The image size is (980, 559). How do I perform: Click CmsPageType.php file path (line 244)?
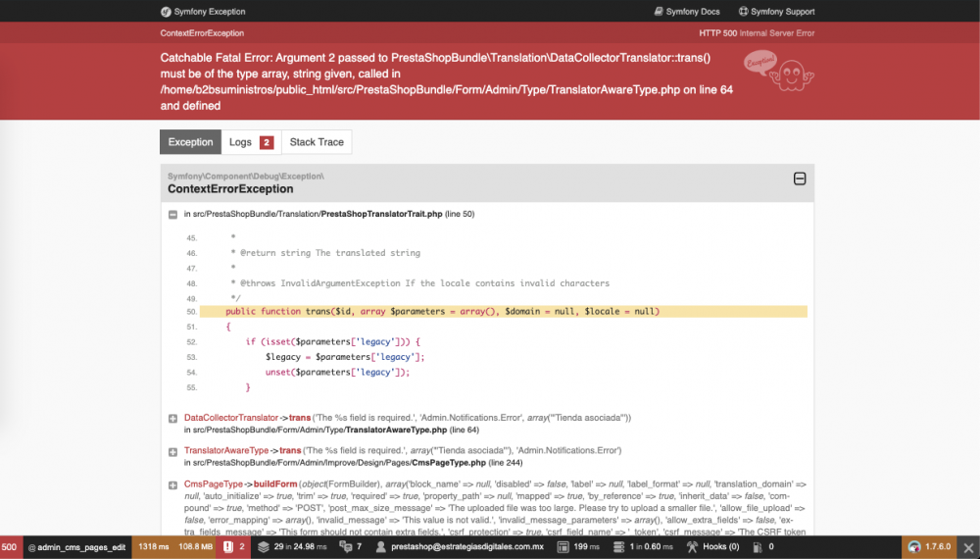(x=353, y=463)
